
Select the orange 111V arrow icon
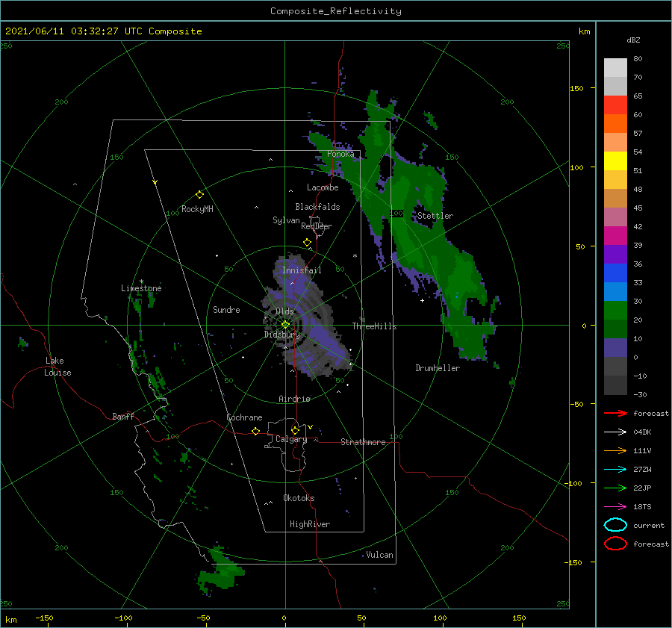(615, 450)
